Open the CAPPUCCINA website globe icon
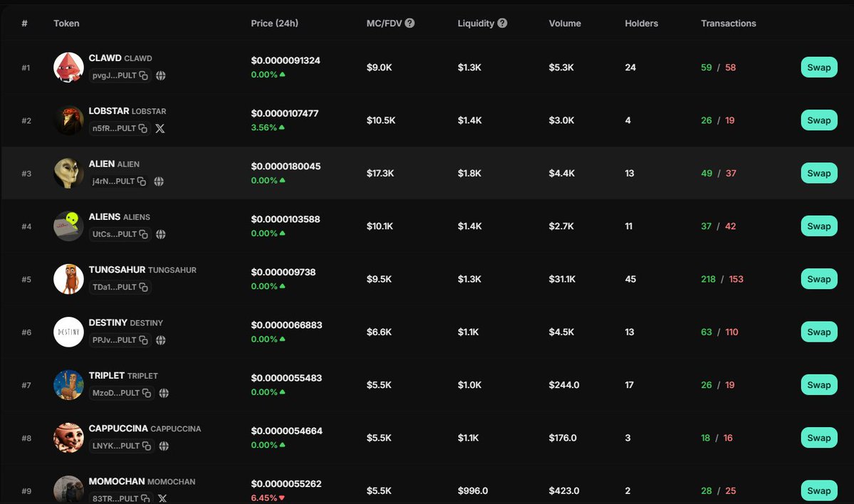 pyautogui.click(x=164, y=445)
